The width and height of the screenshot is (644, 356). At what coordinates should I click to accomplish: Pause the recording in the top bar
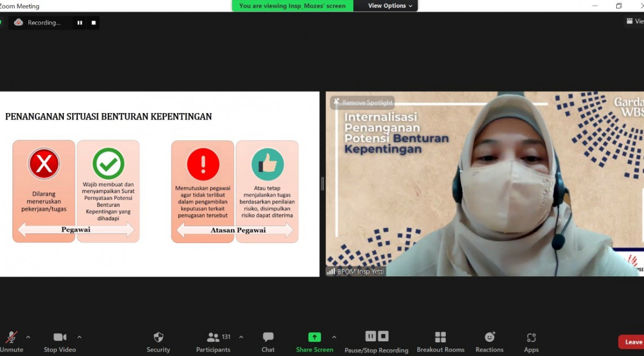click(80, 23)
